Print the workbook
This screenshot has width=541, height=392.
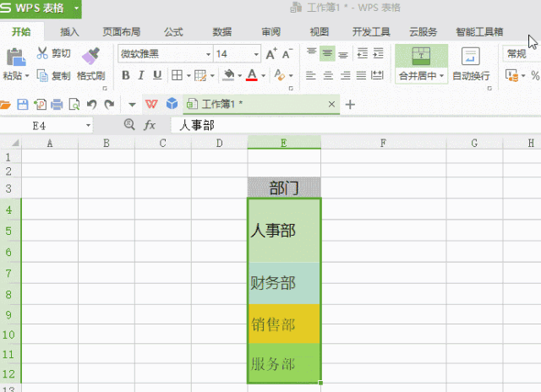(x=57, y=104)
